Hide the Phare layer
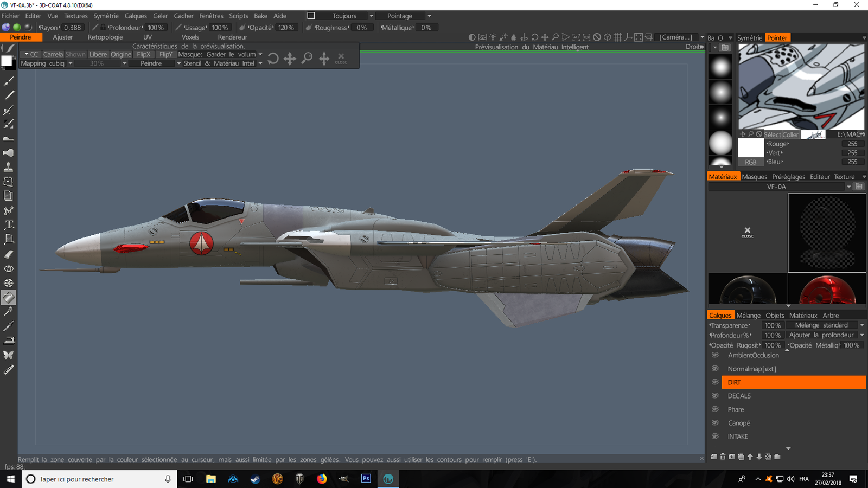Image resolution: width=868 pixels, height=488 pixels. [715, 409]
